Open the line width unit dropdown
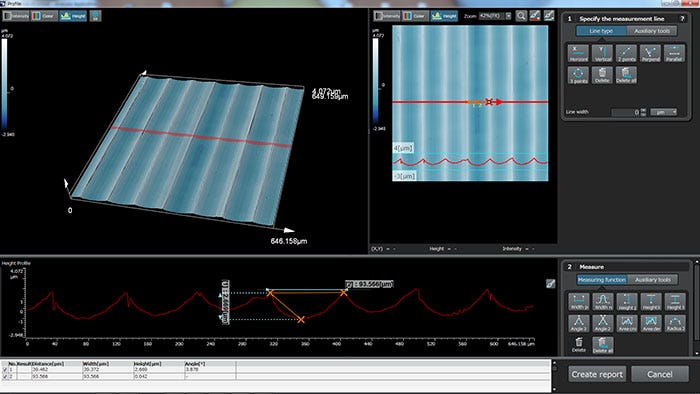Viewport: 700px width, 394px height. tap(663, 112)
